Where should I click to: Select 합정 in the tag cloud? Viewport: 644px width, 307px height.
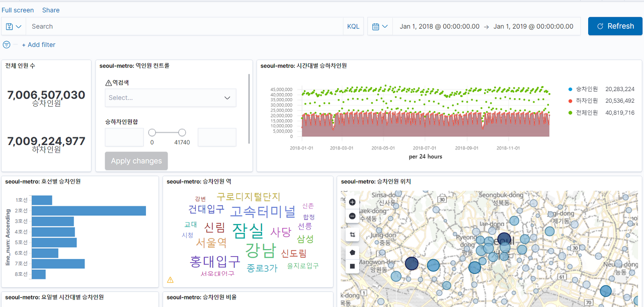click(x=308, y=217)
